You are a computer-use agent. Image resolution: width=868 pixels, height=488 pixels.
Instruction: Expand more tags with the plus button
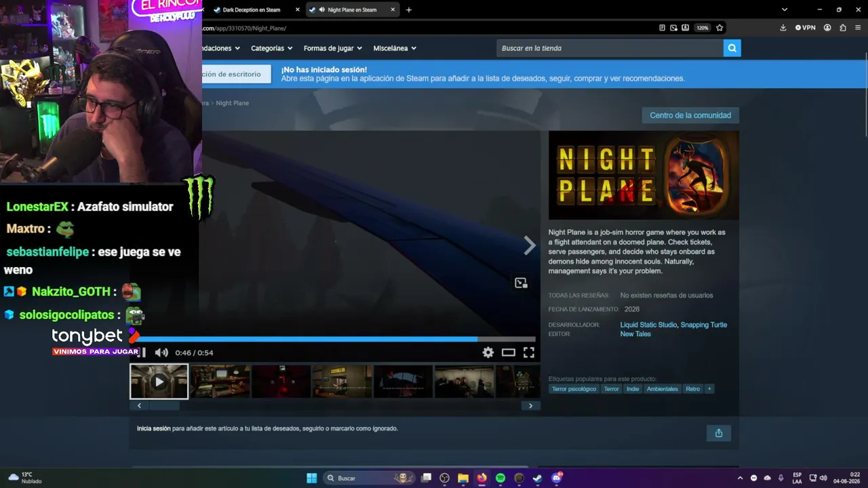click(x=709, y=389)
